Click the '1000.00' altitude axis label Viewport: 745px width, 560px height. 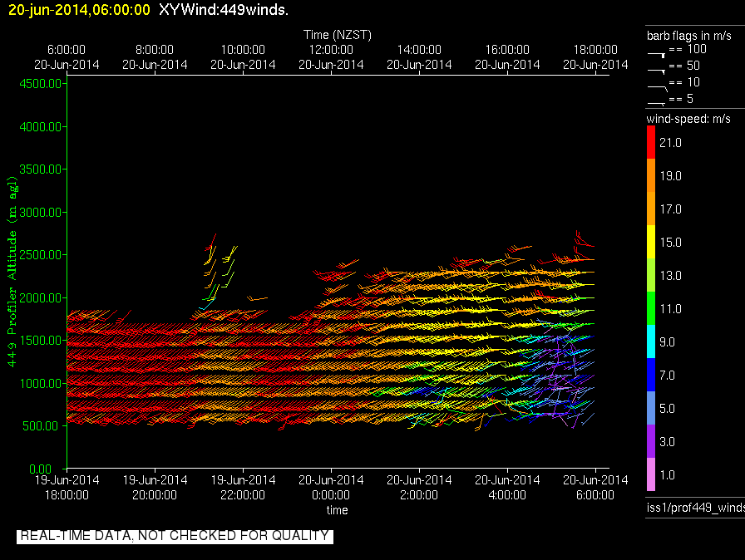click(41, 384)
